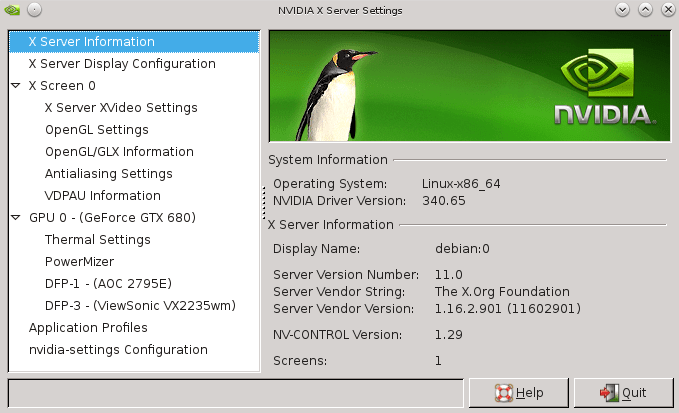The image size is (679, 413).
Task: Collapse the GPU 0 tree node arrow
Action: coord(16,217)
